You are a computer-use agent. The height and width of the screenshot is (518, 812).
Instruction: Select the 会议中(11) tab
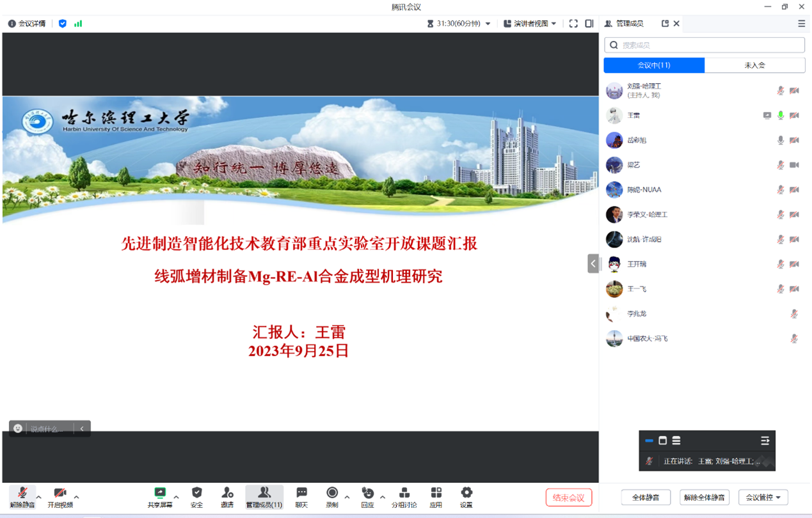(x=654, y=65)
